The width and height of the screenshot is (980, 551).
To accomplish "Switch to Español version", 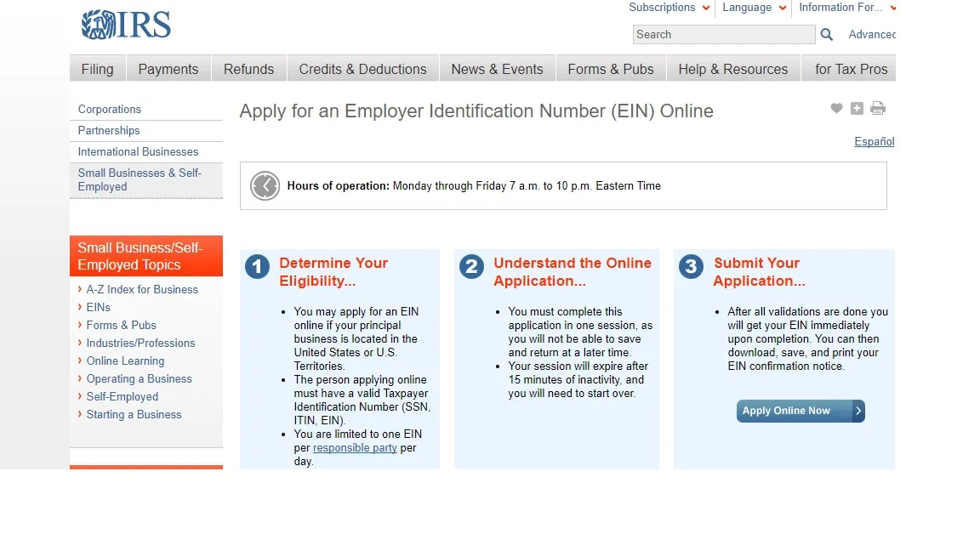I will [x=874, y=142].
